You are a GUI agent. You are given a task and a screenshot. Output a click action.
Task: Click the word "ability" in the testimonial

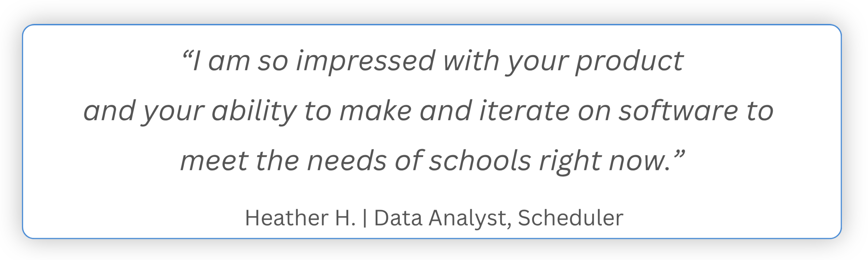pyautogui.click(x=254, y=112)
